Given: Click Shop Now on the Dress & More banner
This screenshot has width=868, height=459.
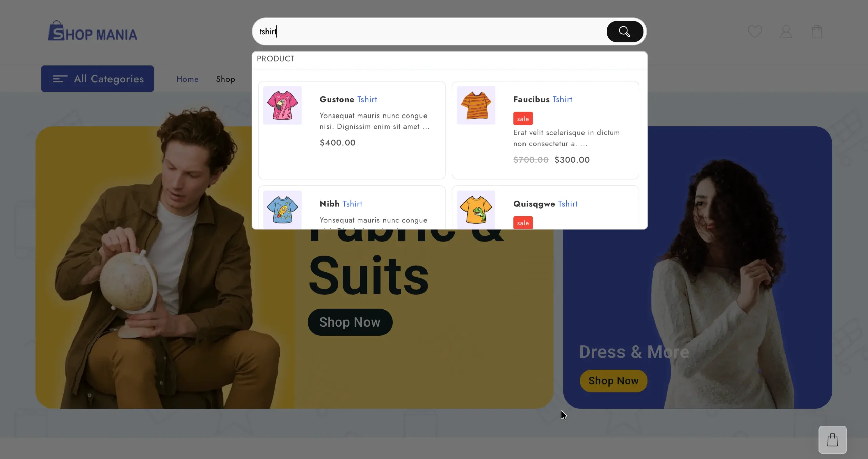Looking at the screenshot, I should tap(613, 381).
